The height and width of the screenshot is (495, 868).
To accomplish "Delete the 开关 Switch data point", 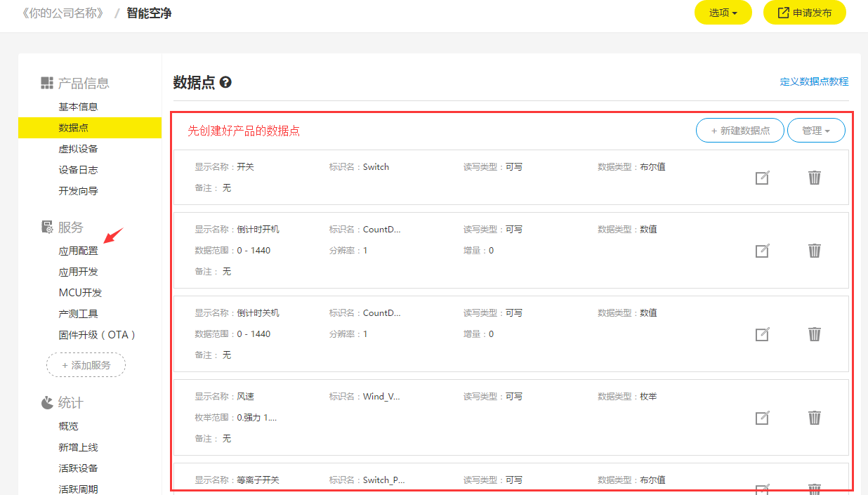I will coord(814,178).
